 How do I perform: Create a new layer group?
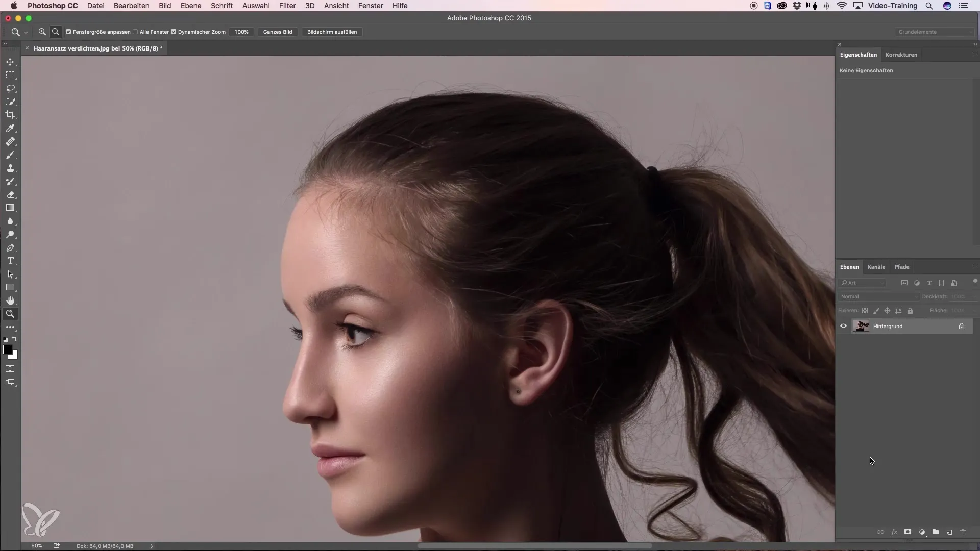click(x=936, y=532)
